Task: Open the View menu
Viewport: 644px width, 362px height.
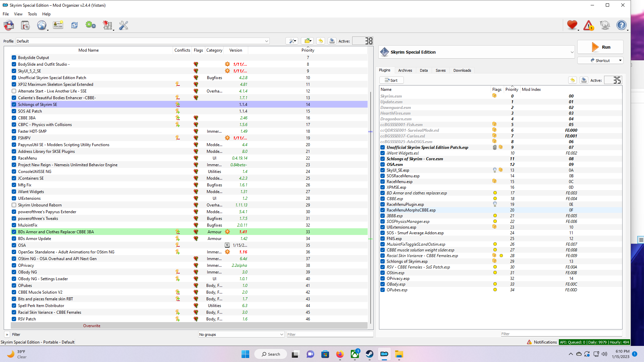Action: (x=18, y=14)
